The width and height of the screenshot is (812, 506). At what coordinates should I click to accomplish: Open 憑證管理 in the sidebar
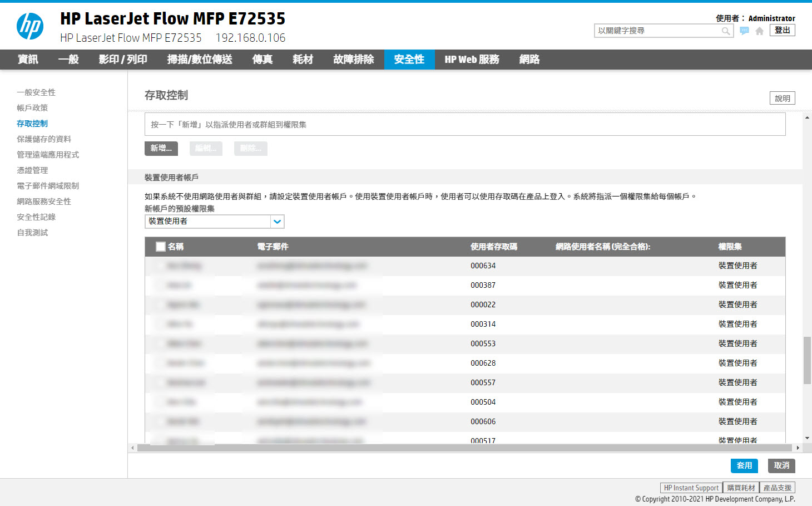coord(33,170)
